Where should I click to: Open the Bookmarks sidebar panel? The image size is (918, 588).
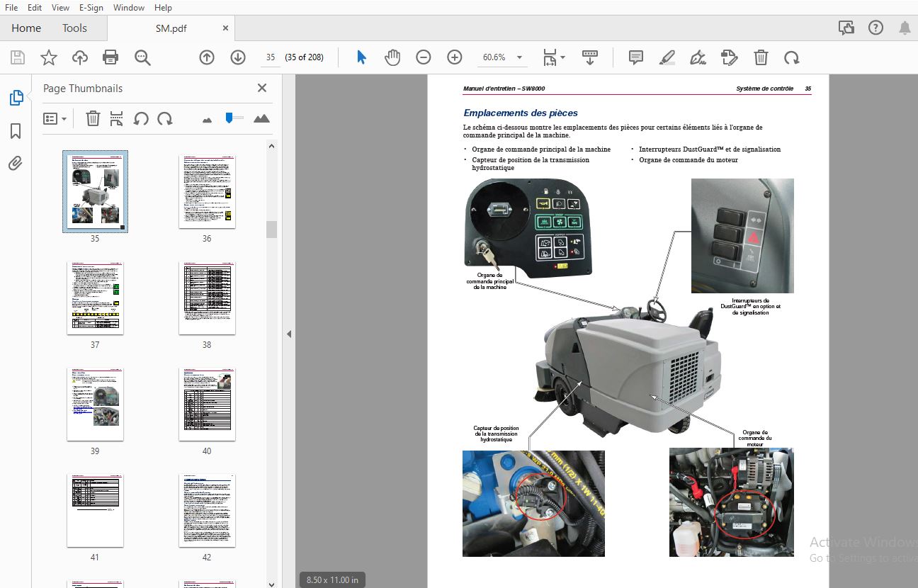coord(16,131)
